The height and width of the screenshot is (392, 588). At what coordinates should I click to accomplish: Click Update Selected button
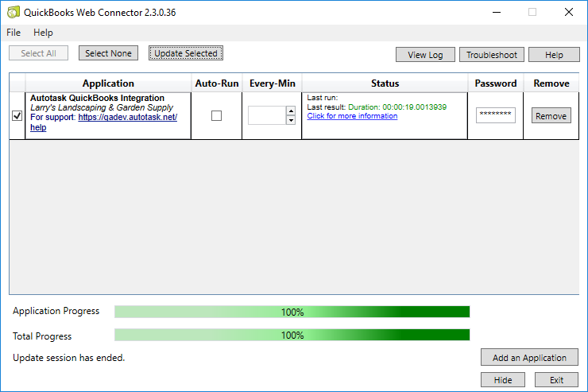pos(186,53)
